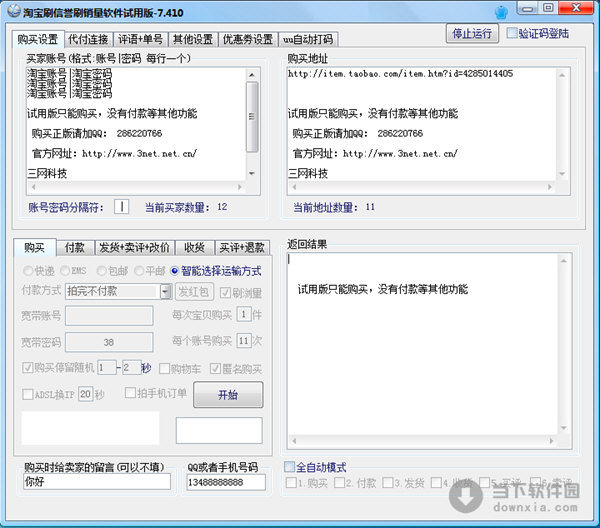Click the QQ或者手机号码 input field
Viewport: 600px width, 528px height.
[226, 482]
